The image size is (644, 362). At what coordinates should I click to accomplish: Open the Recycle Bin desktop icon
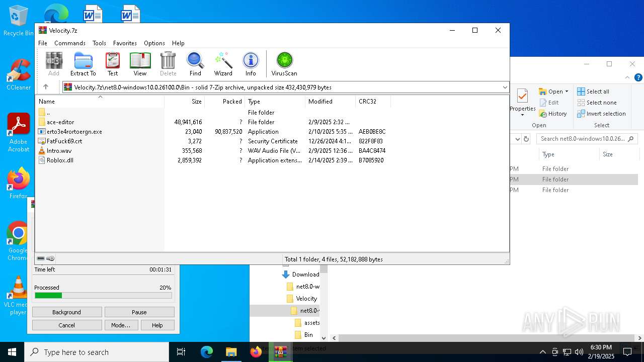point(19,21)
